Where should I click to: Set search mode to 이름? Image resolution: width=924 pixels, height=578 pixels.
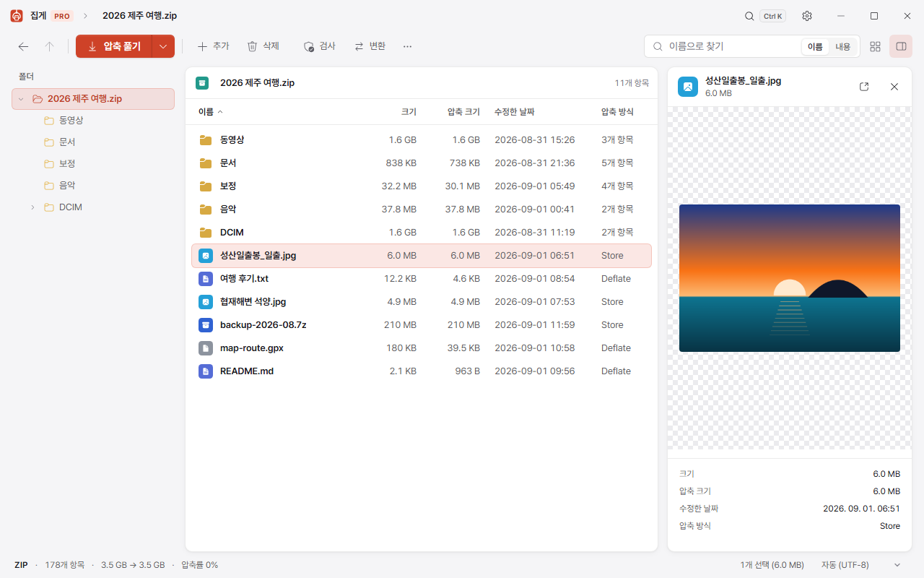815,46
